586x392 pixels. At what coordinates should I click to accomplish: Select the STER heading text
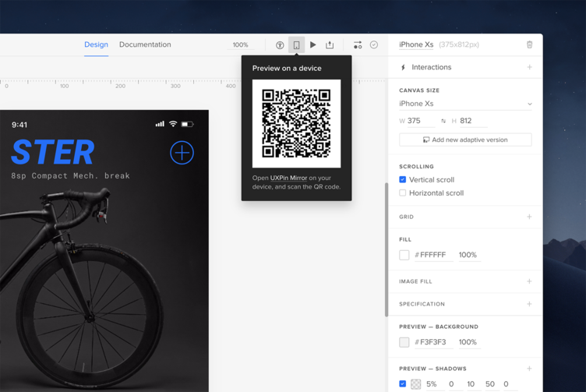(53, 152)
